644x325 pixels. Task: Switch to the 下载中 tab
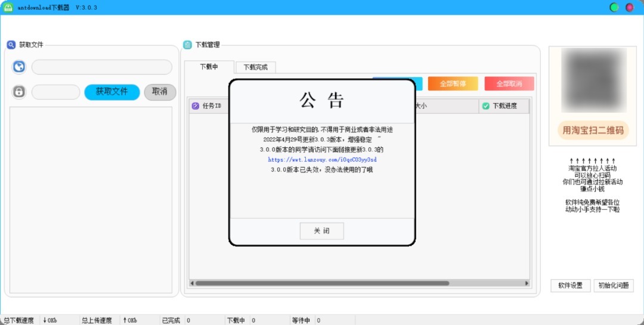(x=209, y=67)
